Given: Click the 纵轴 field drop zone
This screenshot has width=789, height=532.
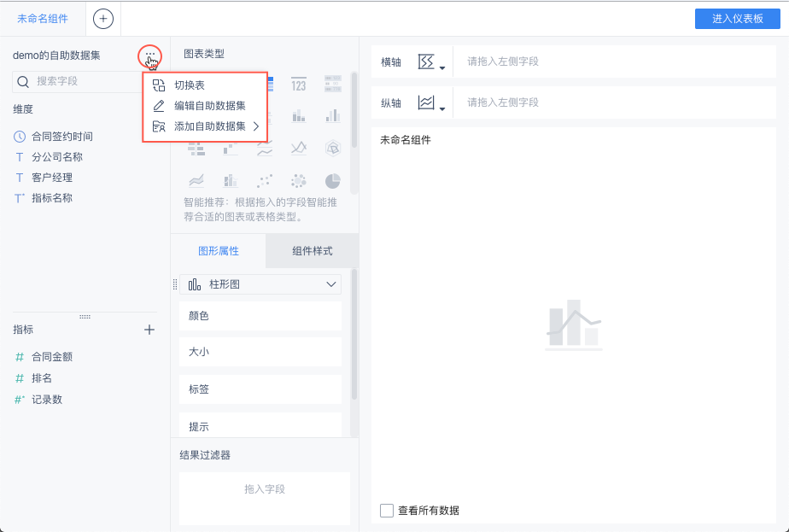Looking at the screenshot, I should point(615,102).
